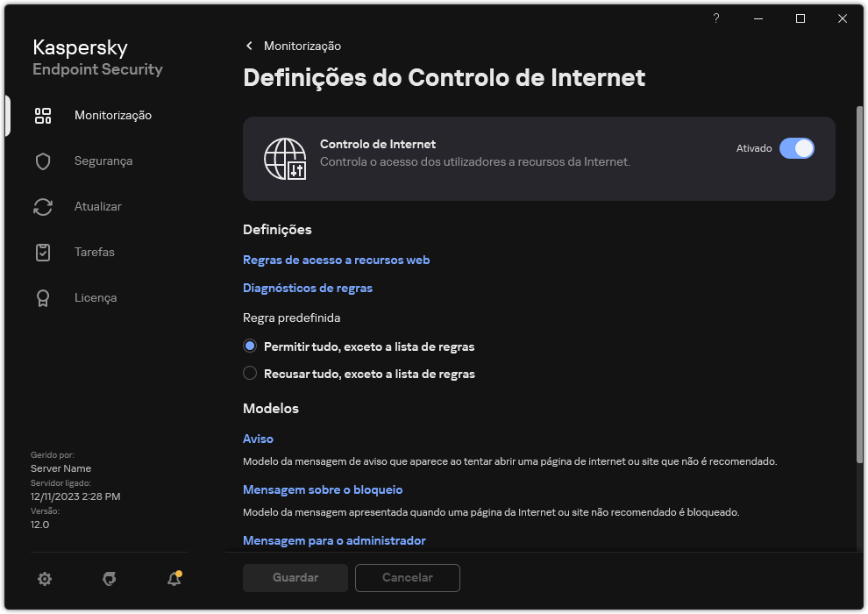Click the settings gear icon

45,579
